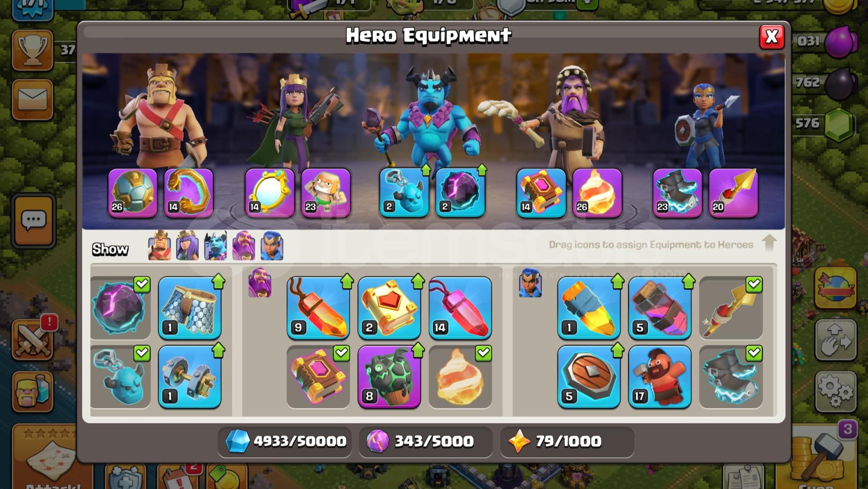Collapse panel with the grey up arrow
The image size is (868, 489).
pos(769,243)
